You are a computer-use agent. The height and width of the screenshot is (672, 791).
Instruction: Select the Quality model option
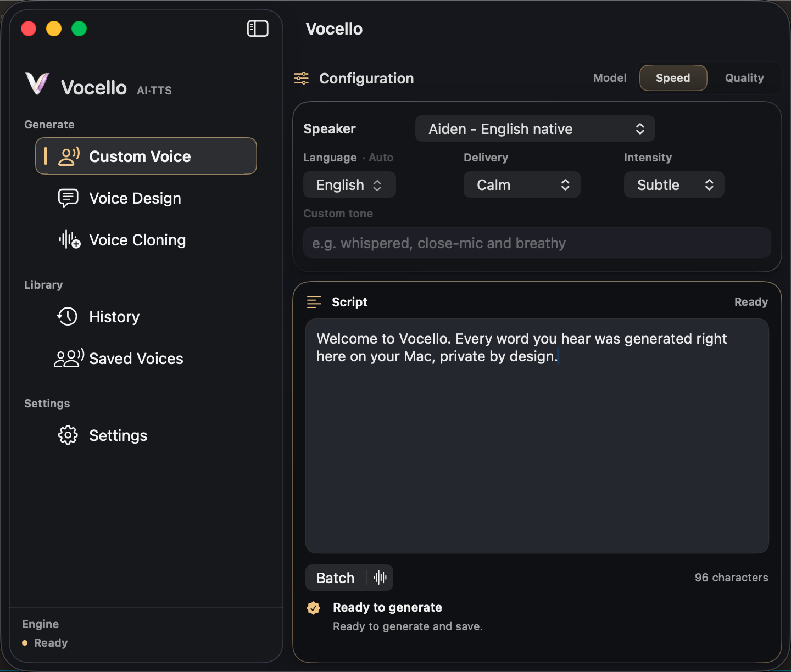click(x=744, y=78)
